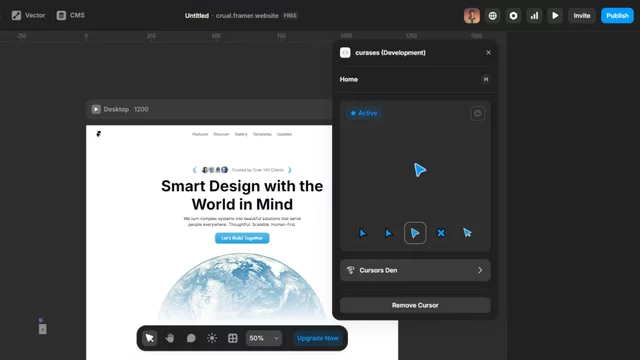Click the Cursors Den chevron arrow
The width and height of the screenshot is (640, 360).
coord(480,270)
